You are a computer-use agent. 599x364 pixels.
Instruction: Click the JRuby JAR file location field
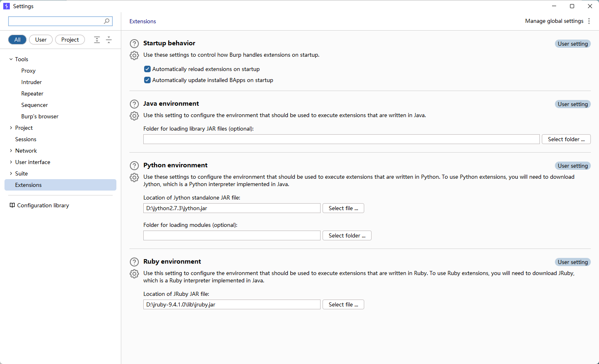232,304
